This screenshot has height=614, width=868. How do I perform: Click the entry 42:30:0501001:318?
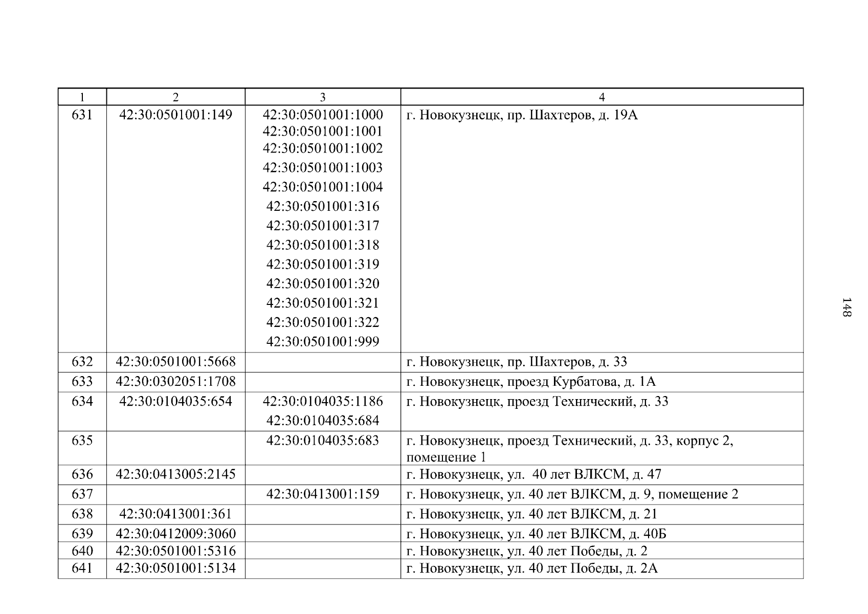click(x=323, y=245)
